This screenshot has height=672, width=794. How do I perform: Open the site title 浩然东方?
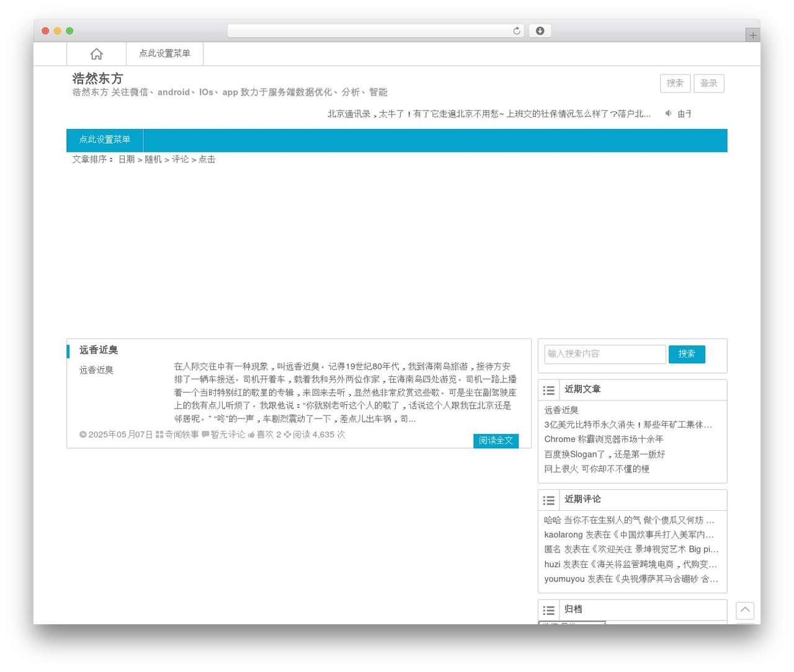click(x=97, y=78)
